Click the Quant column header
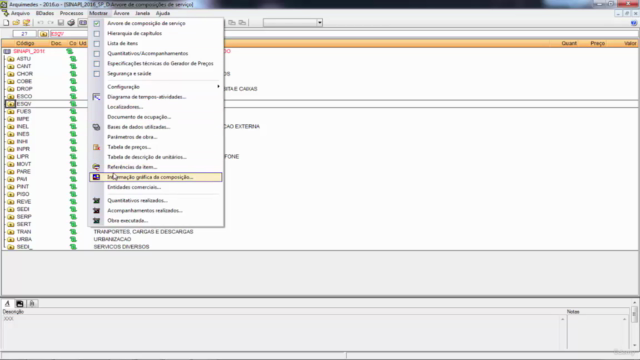Viewport: 640px width, 360px height. tap(569, 43)
